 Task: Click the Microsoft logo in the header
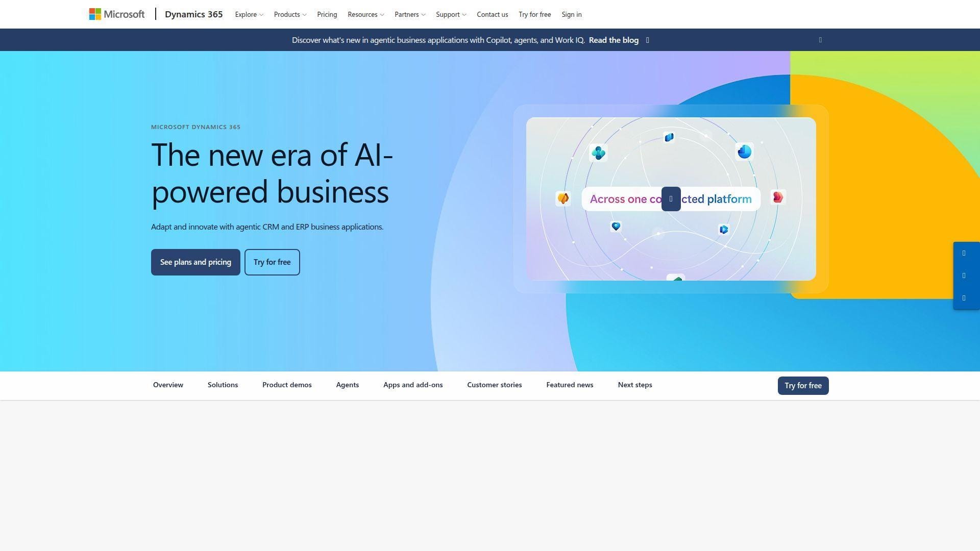pos(117,14)
